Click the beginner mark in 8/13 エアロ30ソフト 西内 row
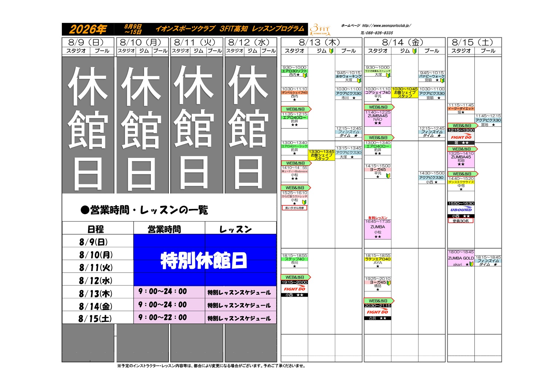This screenshot has height=392, width=555. (x=305, y=75)
